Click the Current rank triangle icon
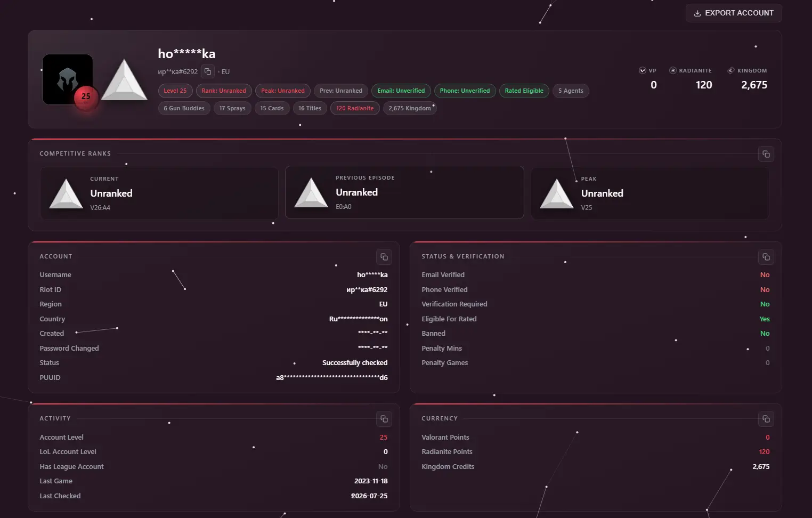The image size is (812, 518). coord(66,193)
